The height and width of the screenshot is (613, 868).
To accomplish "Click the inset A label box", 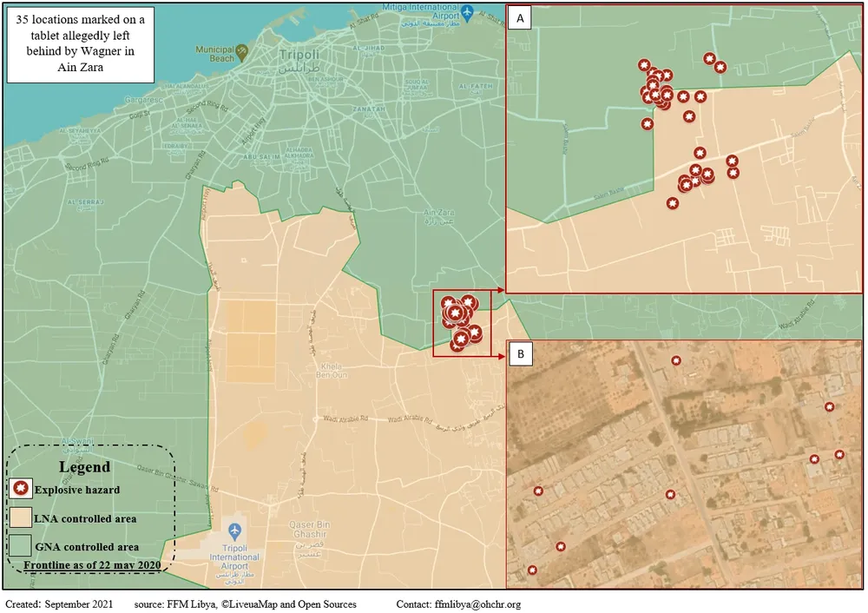I will coord(520,19).
